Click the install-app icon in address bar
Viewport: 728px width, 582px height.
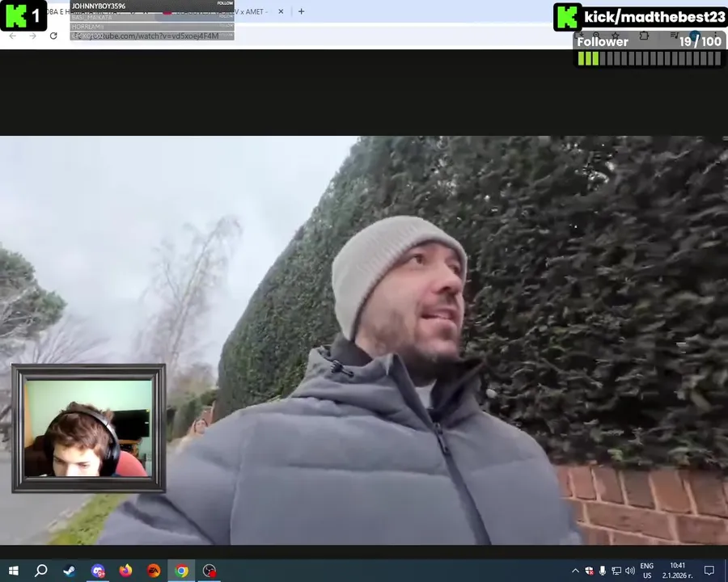tap(579, 36)
